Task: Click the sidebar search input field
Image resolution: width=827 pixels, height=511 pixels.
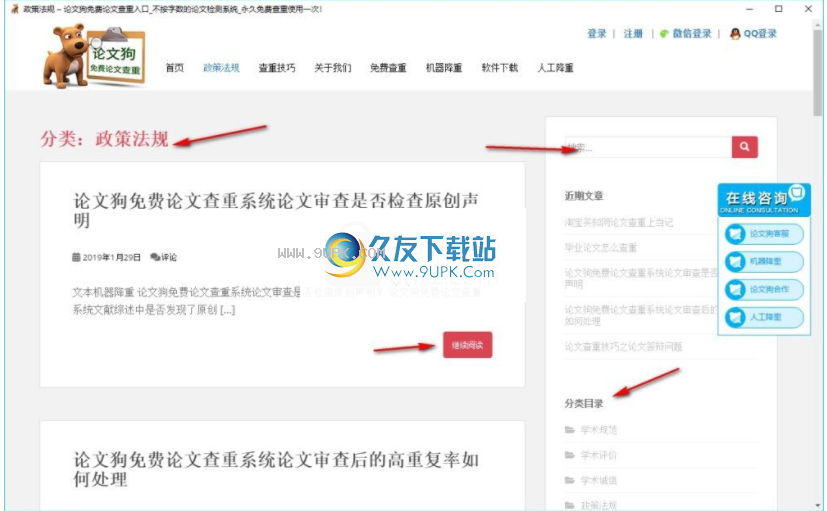Action: pos(649,147)
